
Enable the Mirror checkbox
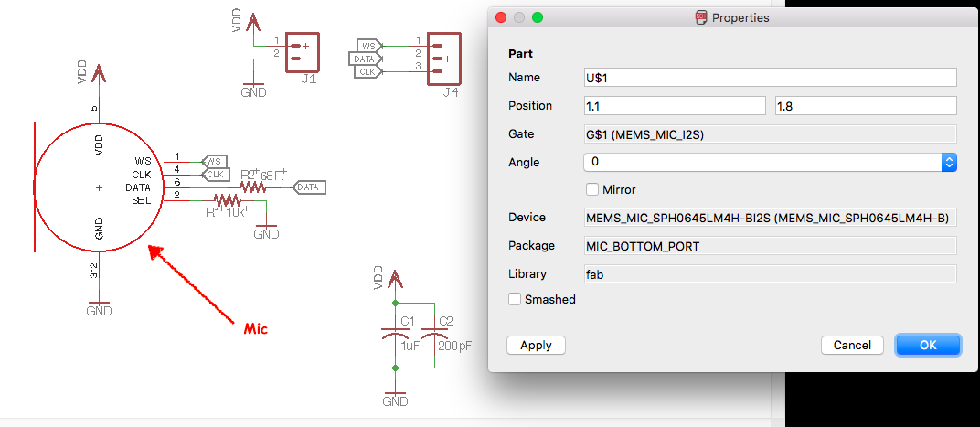pos(591,188)
